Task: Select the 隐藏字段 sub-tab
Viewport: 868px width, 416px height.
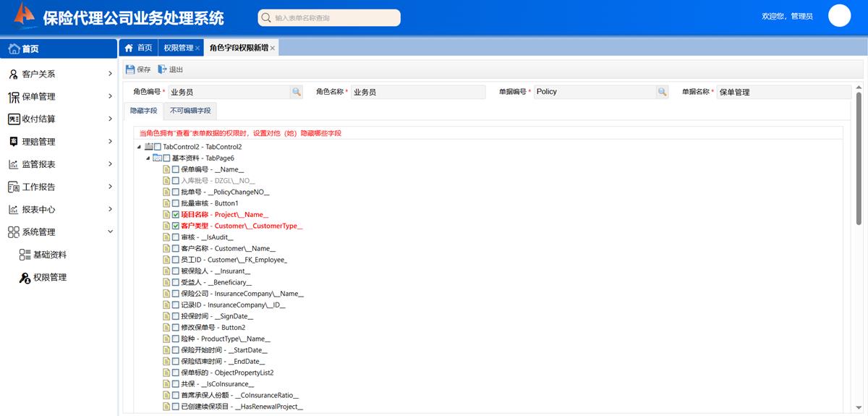Action: 143,111
